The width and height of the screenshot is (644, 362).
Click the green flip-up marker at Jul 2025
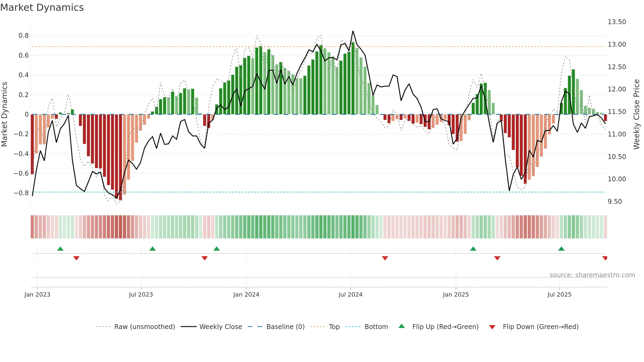click(561, 249)
